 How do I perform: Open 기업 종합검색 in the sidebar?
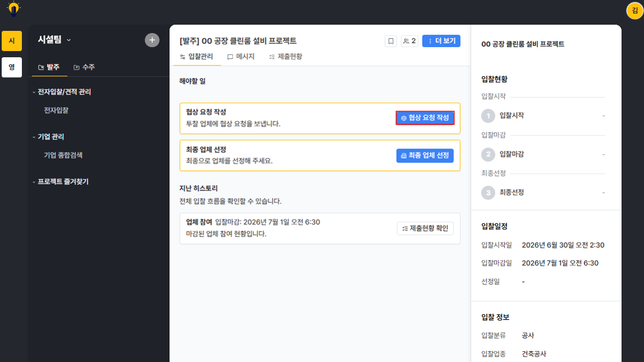click(63, 155)
